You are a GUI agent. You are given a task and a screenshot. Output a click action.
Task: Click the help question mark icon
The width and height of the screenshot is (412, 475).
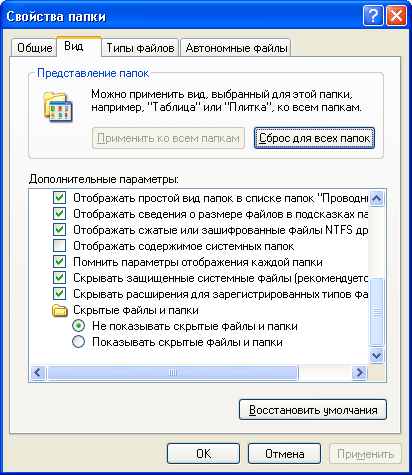(373, 15)
